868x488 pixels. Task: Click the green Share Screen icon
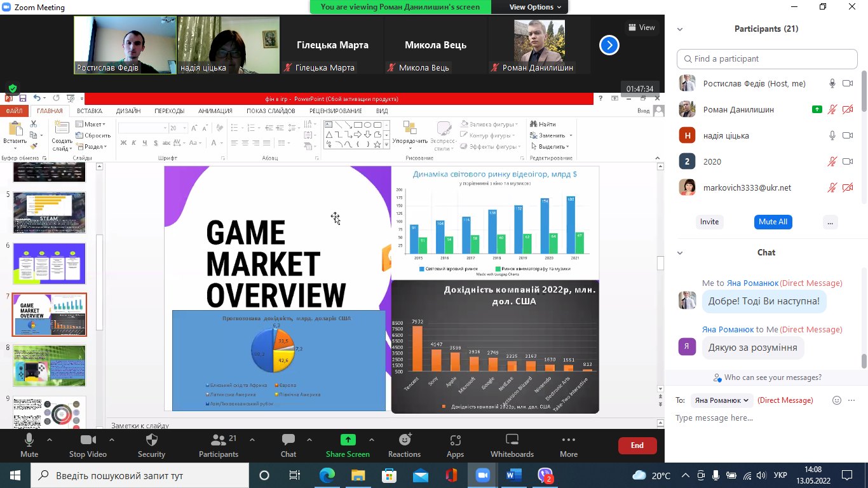point(348,440)
